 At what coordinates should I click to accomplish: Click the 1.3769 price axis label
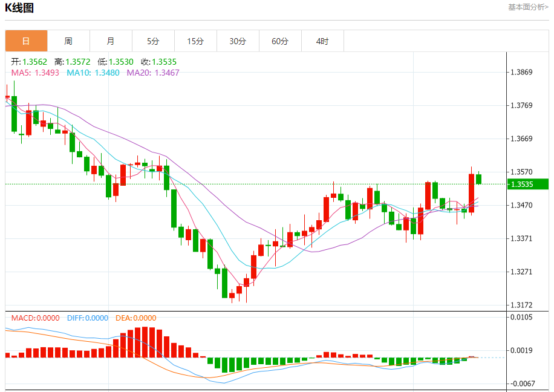tap(521, 105)
